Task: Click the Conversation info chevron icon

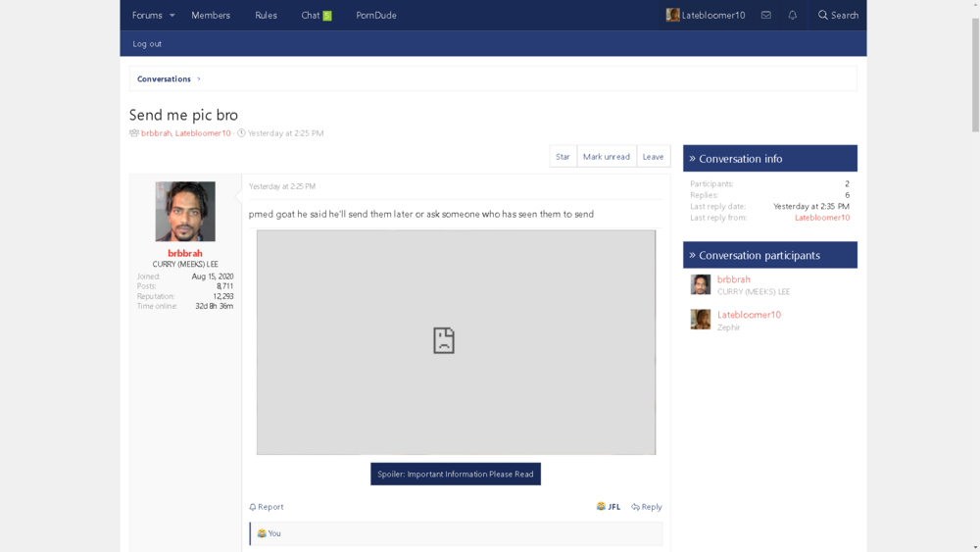Action: [692, 159]
